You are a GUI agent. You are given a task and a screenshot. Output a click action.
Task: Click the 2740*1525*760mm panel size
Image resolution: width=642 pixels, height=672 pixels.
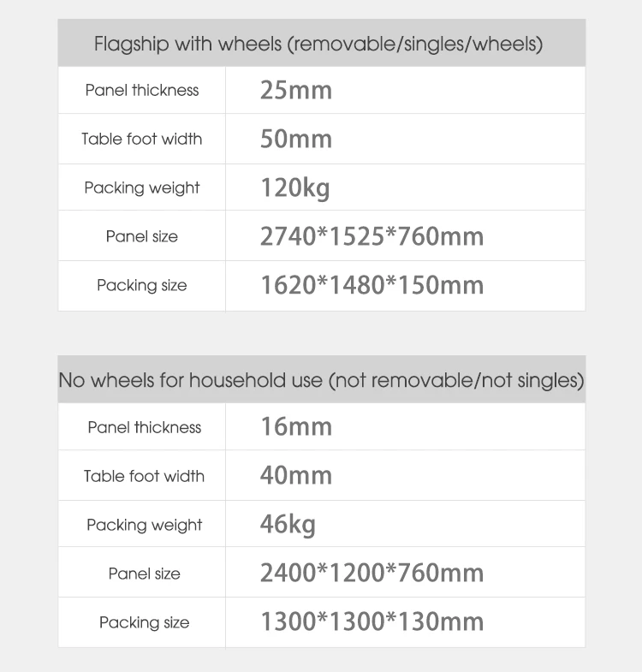point(372,236)
